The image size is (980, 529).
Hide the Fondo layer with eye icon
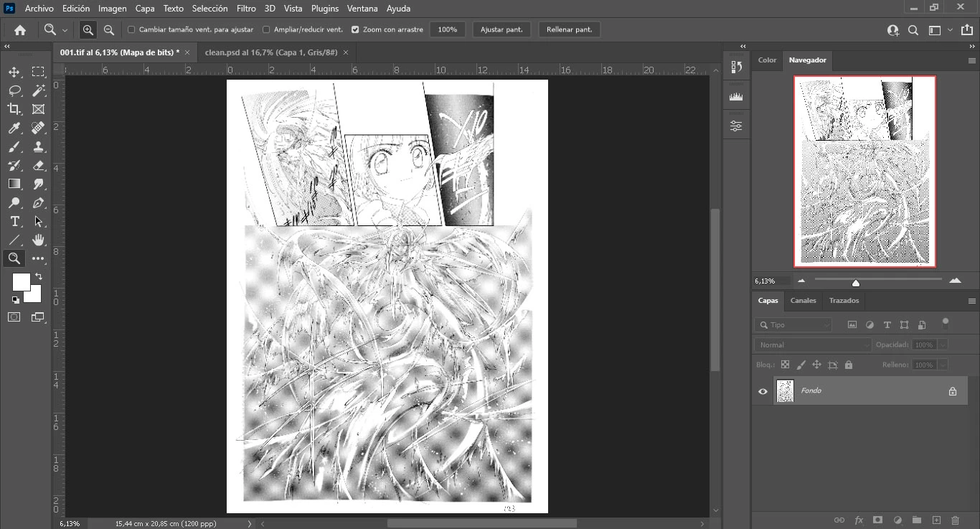(x=763, y=391)
